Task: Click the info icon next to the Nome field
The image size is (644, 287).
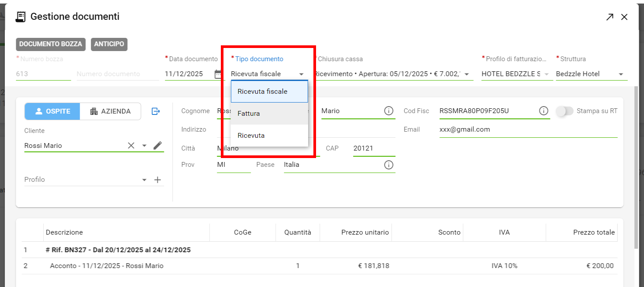Action: [x=388, y=111]
